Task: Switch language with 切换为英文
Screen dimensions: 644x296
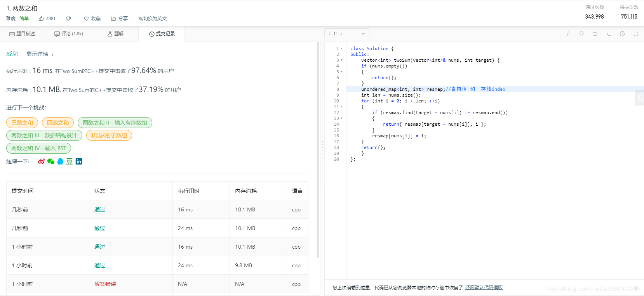Action: [x=152, y=19]
